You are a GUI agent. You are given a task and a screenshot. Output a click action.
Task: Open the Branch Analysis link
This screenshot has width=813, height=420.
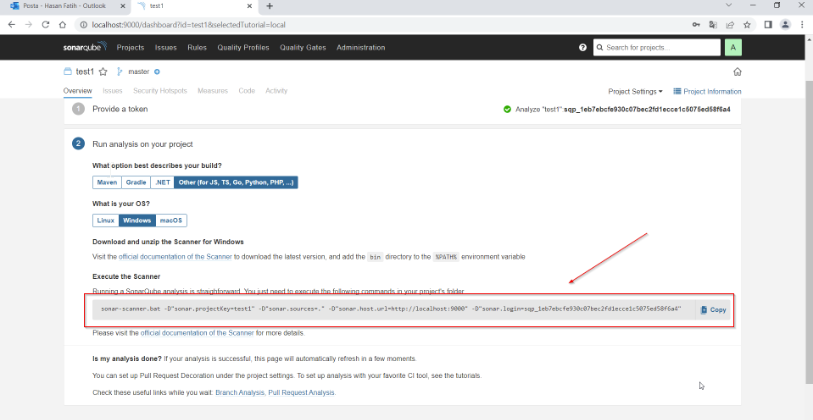pyautogui.click(x=238, y=393)
